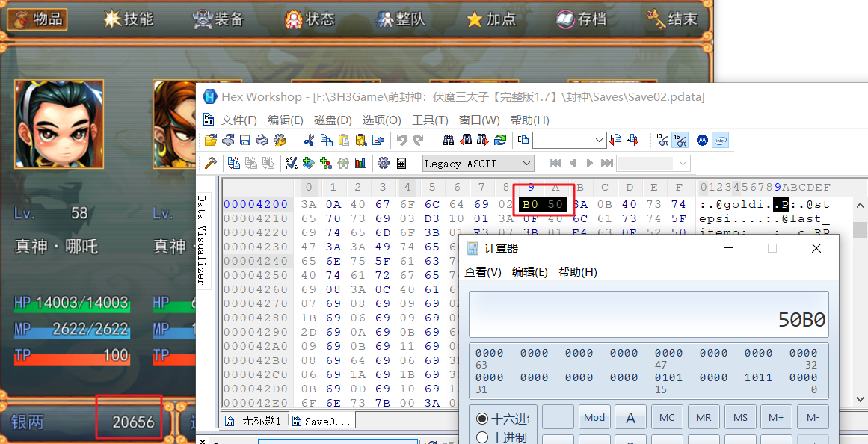Screen dimensions: 868x444
Task: Click the MR memory recall button
Action: pyautogui.click(x=704, y=417)
